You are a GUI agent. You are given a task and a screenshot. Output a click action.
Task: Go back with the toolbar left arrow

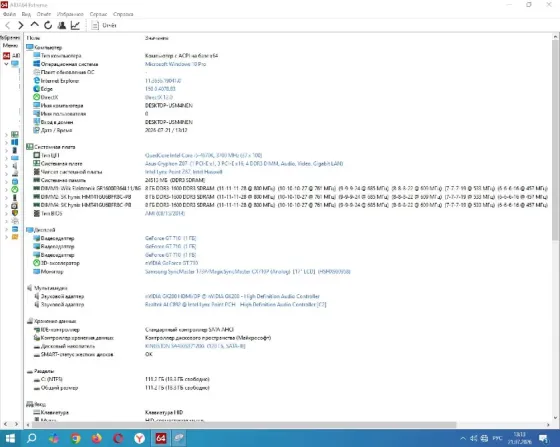click(8, 25)
